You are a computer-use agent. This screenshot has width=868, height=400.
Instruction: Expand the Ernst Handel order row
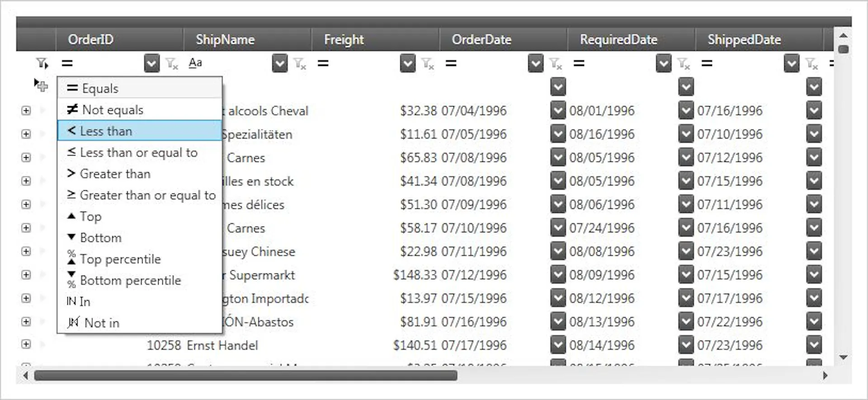click(x=26, y=344)
